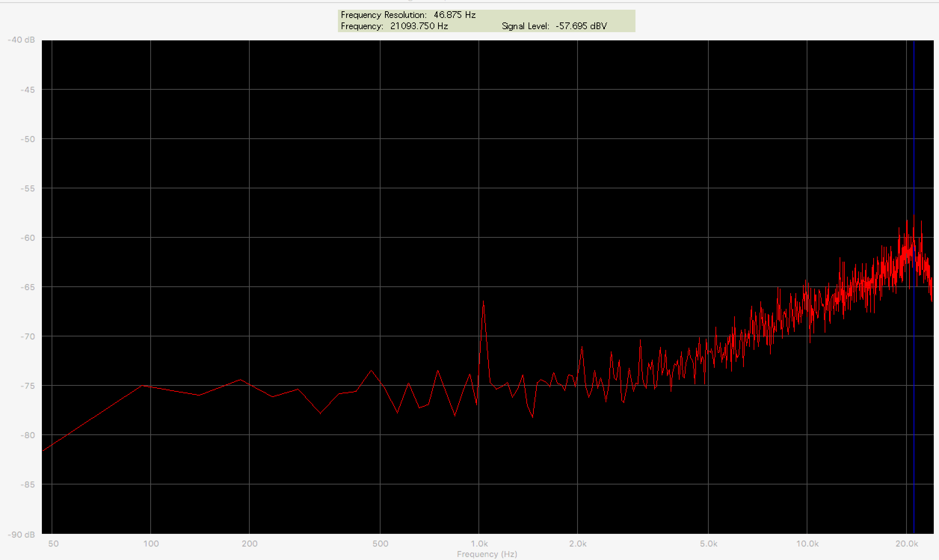Click the 'Frequency (Hz)' axis title
This screenshot has width=939, height=560.
(x=487, y=554)
